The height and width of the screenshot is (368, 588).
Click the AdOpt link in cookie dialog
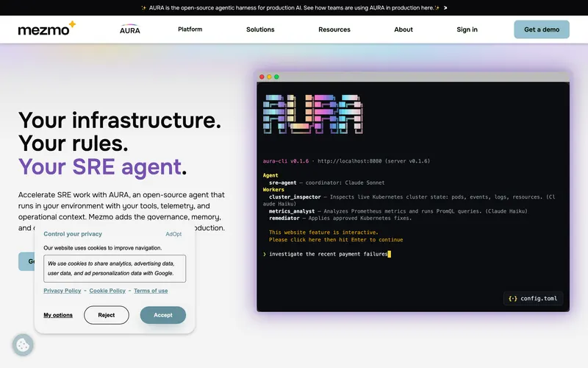click(173, 234)
